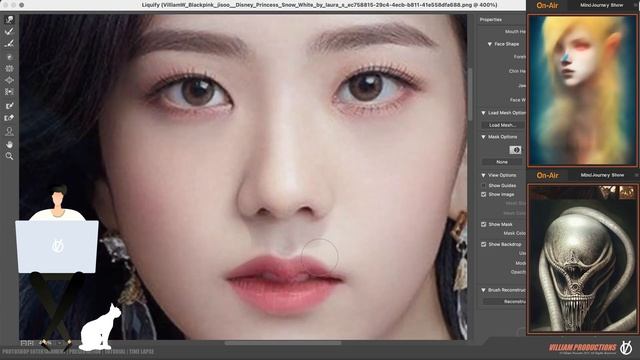Click the None mask button
Viewport: 640px width, 360px height.
(x=502, y=162)
